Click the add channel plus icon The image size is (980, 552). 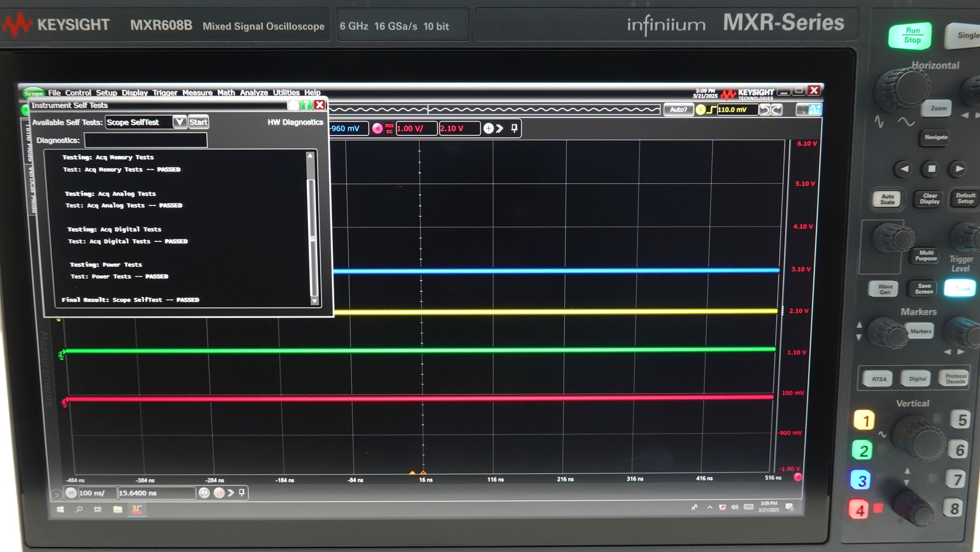click(x=488, y=128)
